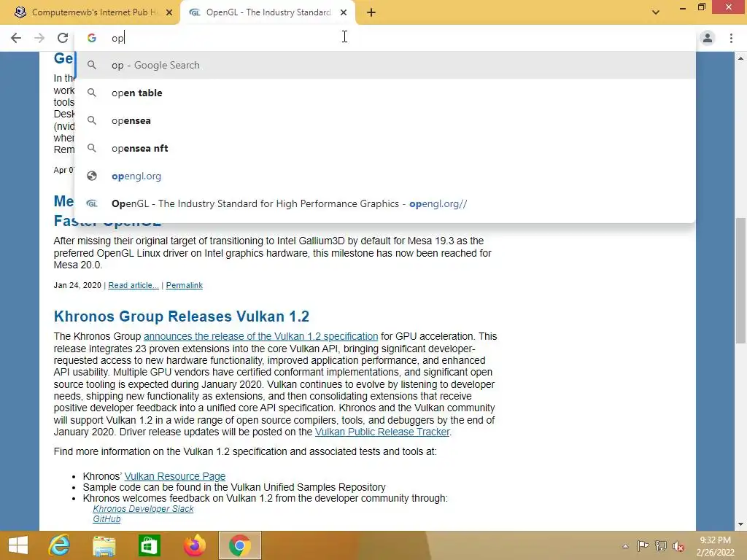Click the scrollbar up arrow
Image resolution: width=747 pixels, height=560 pixels.
click(740, 58)
